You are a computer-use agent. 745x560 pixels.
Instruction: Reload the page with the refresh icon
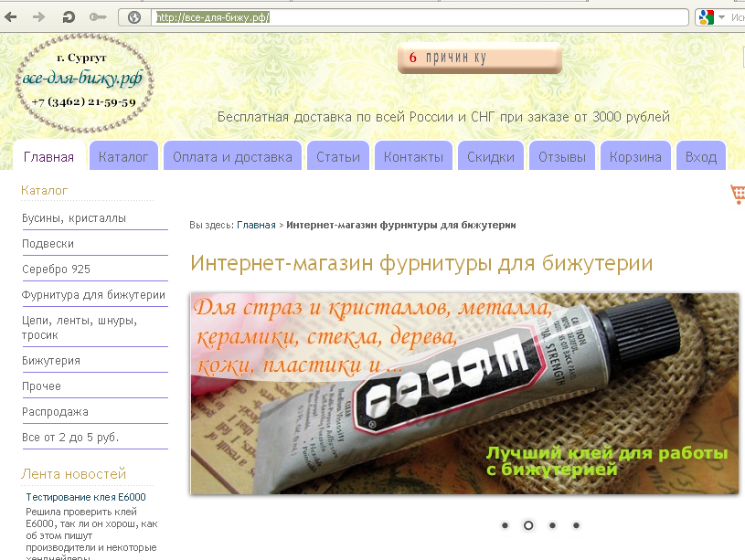[69, 17]
